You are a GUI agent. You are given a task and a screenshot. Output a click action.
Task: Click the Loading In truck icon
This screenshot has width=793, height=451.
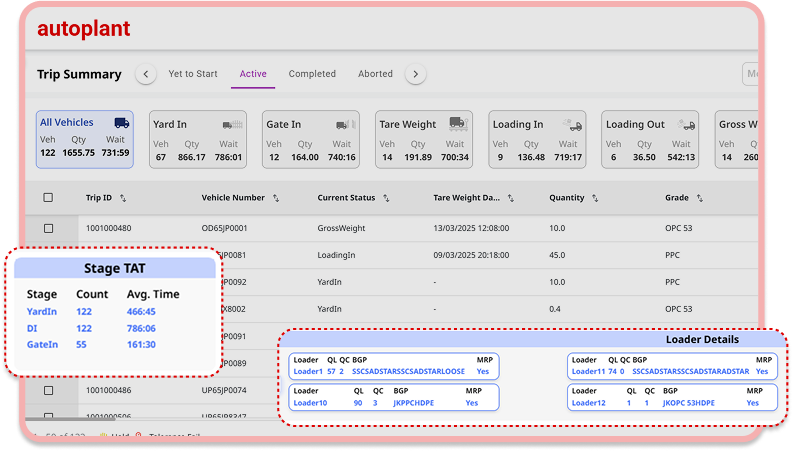click(x=573, y=125)
